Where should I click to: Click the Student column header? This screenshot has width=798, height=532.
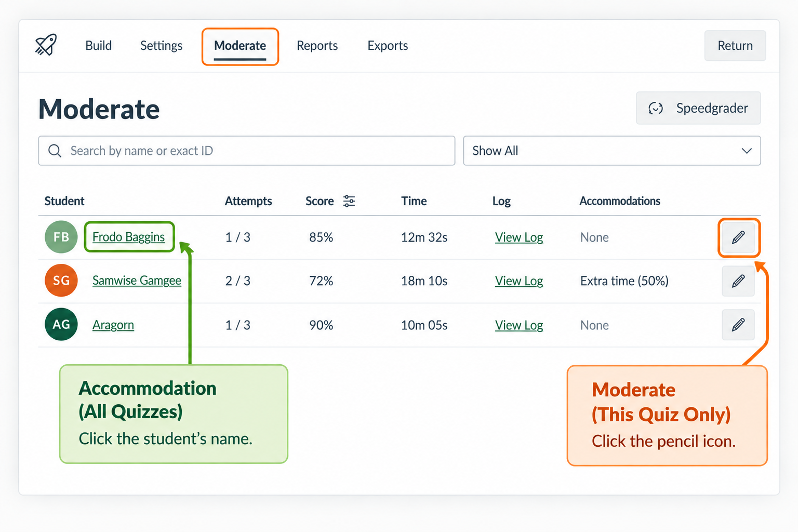point(64,201)
